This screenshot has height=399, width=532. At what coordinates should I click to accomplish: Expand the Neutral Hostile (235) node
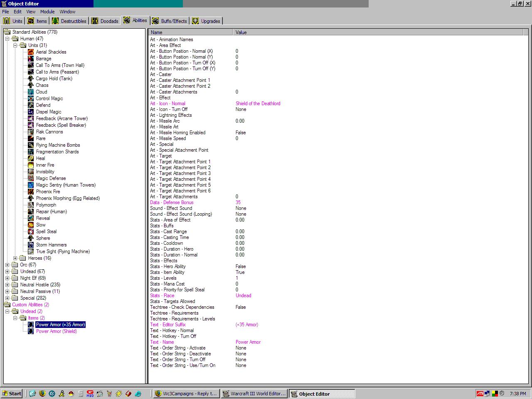pos(7,285)
